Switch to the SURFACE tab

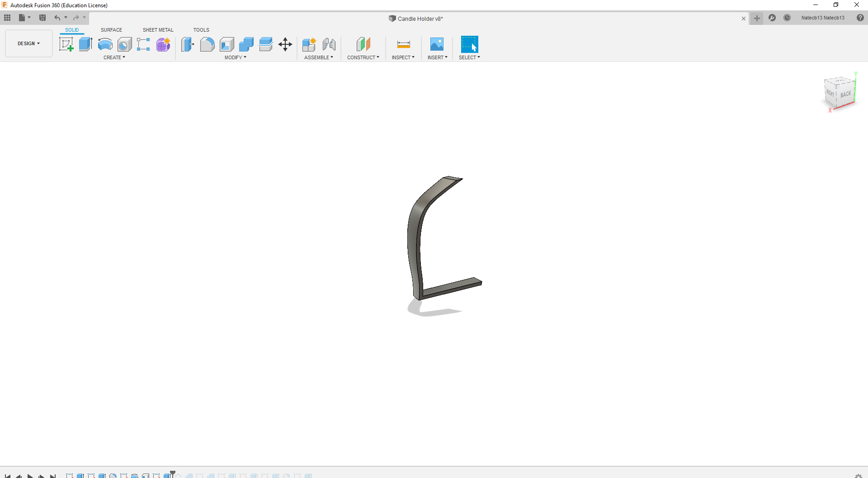(x=111, y=30)
